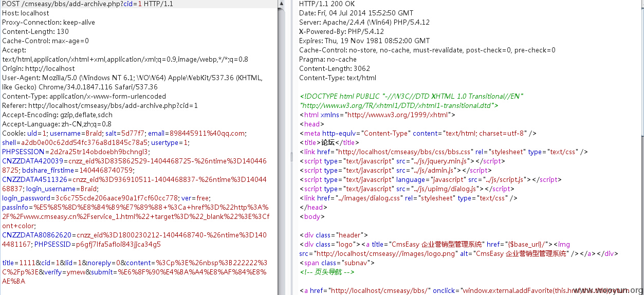Click the xhtml1-transitional.dtd URL line
644x295 pixels.
click(x=399, y=105)
